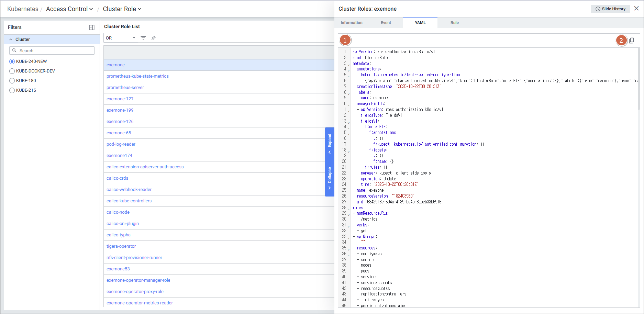Click the Cluster search input field
Screen dimensions: 644x314
(55, 51)
